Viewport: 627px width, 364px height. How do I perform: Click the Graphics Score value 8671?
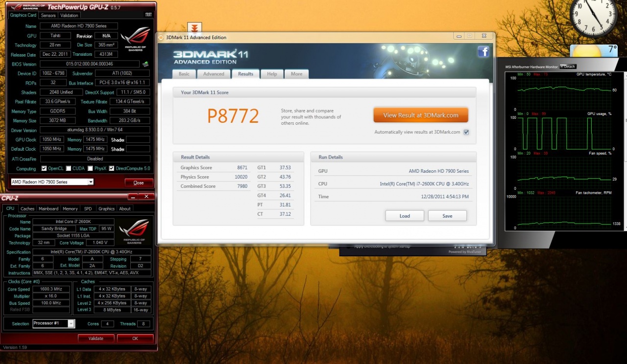pos(242,167)
